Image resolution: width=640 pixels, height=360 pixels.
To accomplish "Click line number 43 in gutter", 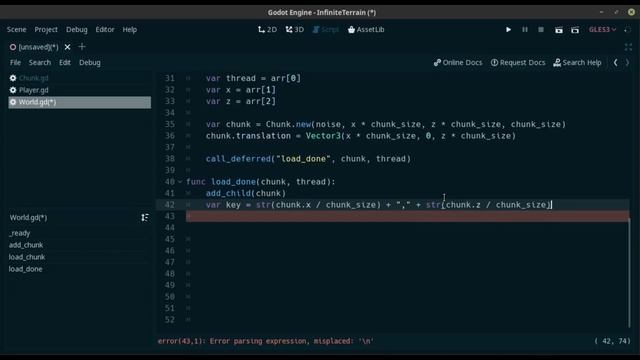I will click(169, 216).
